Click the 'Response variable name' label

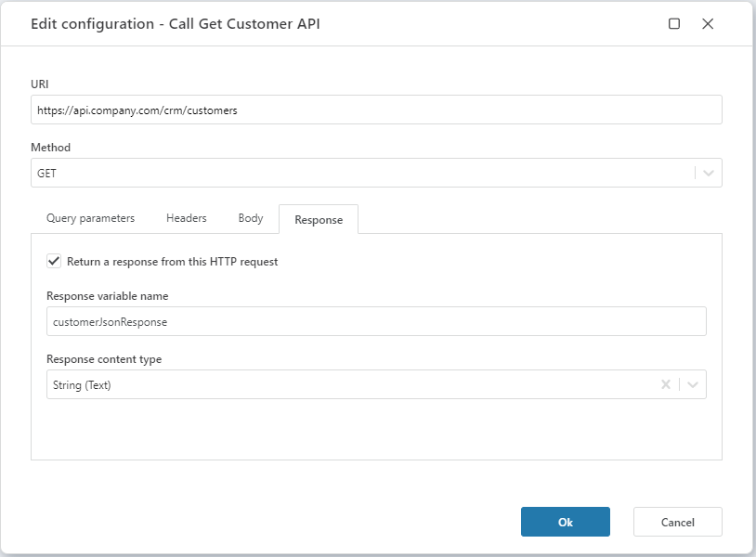pyautogui.click(x=107, y=296)
